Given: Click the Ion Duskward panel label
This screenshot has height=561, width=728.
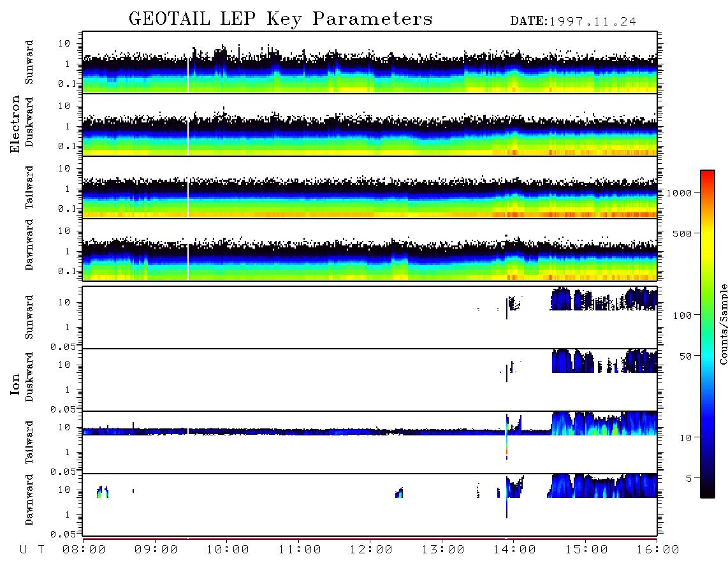Looking at the screenshot, I should tap(29, 377).
